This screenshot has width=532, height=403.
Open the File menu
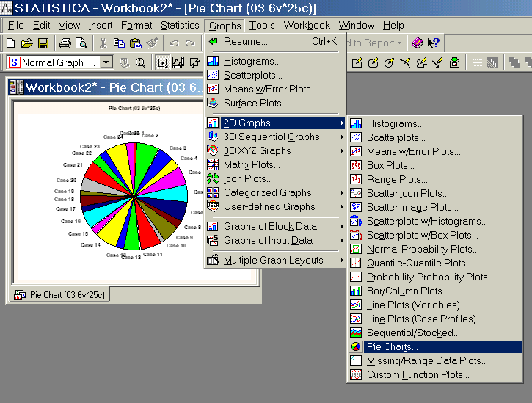[x=15, y=26]
